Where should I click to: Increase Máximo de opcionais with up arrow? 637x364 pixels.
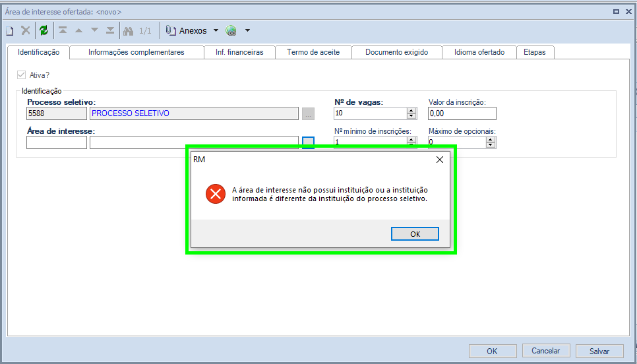point(491,139)
